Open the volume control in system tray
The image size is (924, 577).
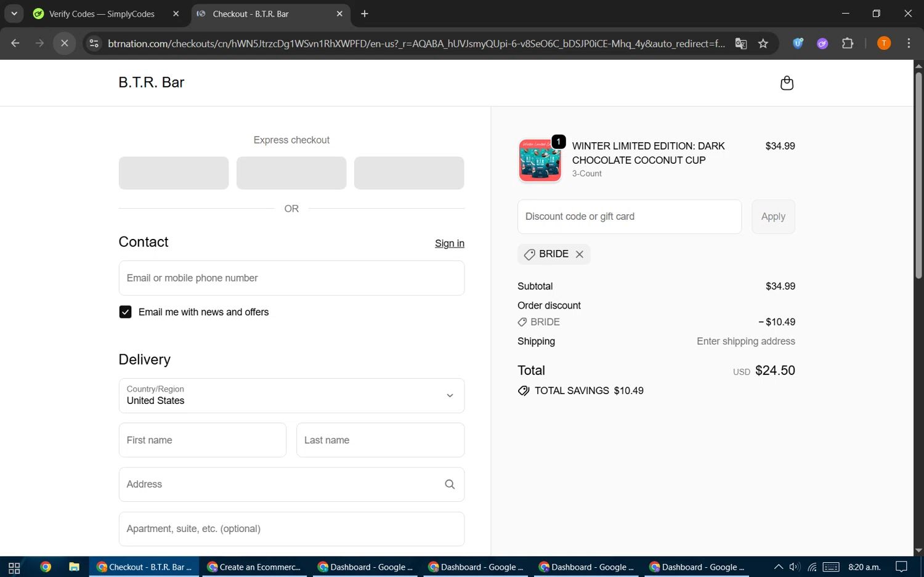[x=795, y=567]
